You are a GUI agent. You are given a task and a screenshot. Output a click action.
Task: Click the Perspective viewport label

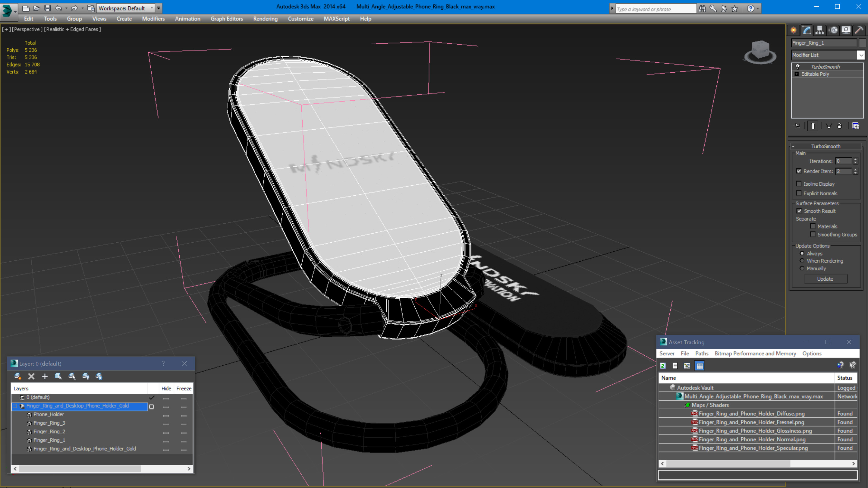pyautogui.click(x=27, y=29)
